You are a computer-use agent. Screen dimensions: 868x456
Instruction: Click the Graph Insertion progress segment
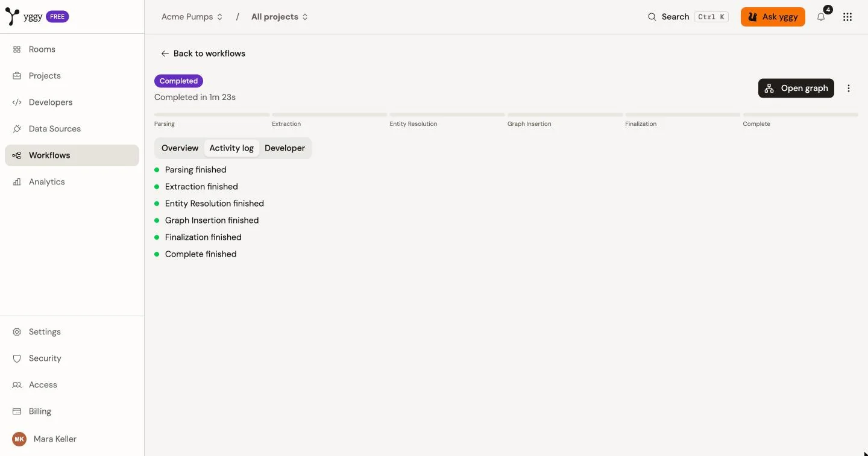(x=565, y=114)
